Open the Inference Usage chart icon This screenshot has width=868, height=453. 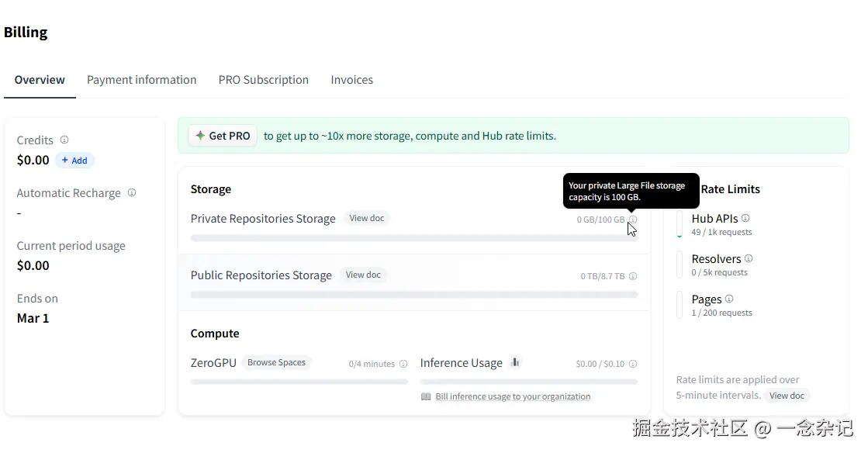point(516,362)
